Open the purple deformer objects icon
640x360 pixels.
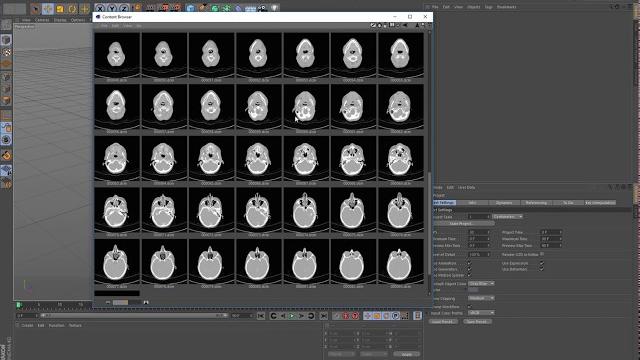point(239,7)
